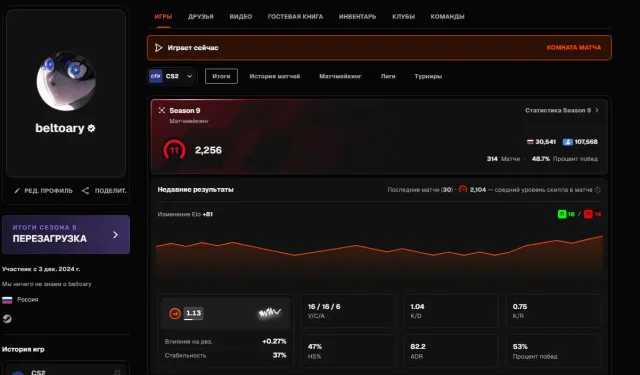The height and width of the screenshot is (375, 640).
Task: Click the beltoary profile avatar
Action: 66,81
